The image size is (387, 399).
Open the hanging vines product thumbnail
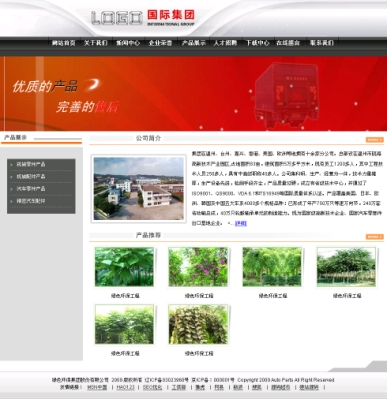198,324
